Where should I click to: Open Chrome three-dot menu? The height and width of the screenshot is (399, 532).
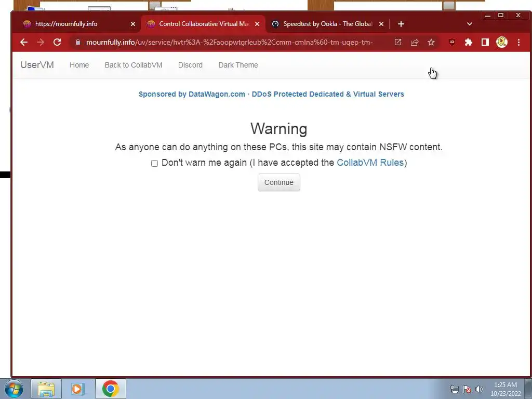tap(519, 42)
